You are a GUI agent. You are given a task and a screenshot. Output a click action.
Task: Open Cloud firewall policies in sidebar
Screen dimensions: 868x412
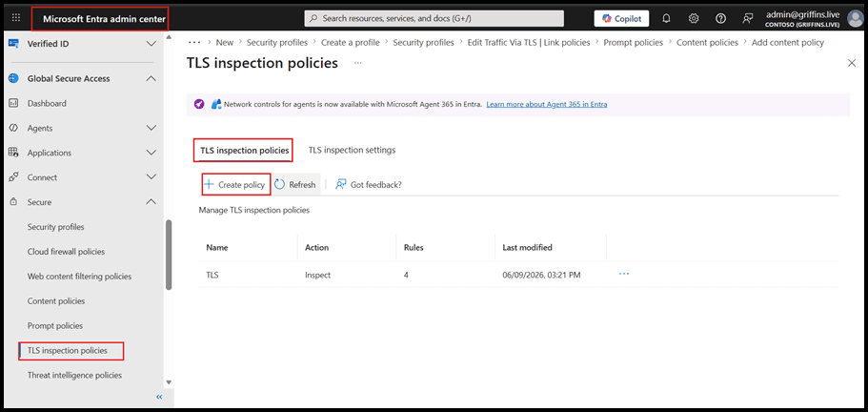pos(66,252)
